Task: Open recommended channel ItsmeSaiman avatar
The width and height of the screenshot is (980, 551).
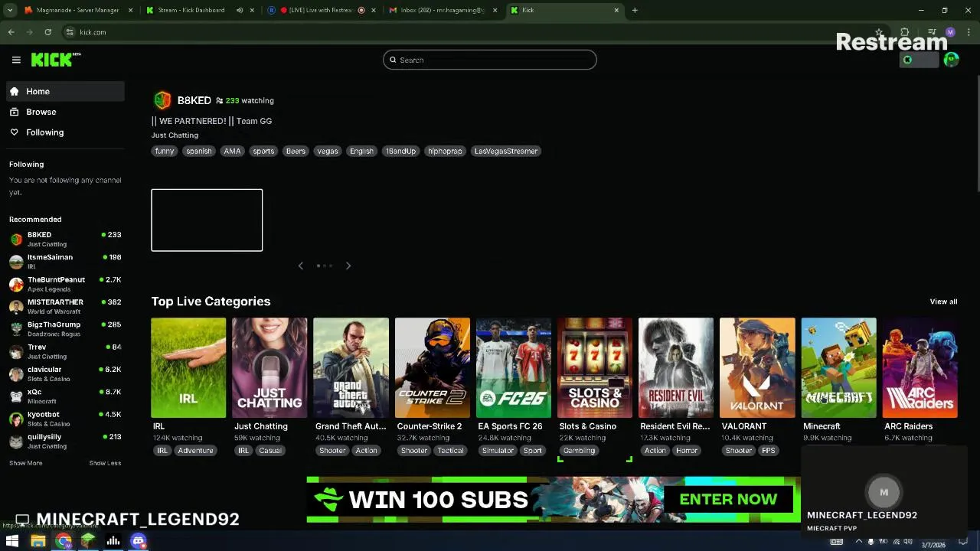Action: coord(16,262)
